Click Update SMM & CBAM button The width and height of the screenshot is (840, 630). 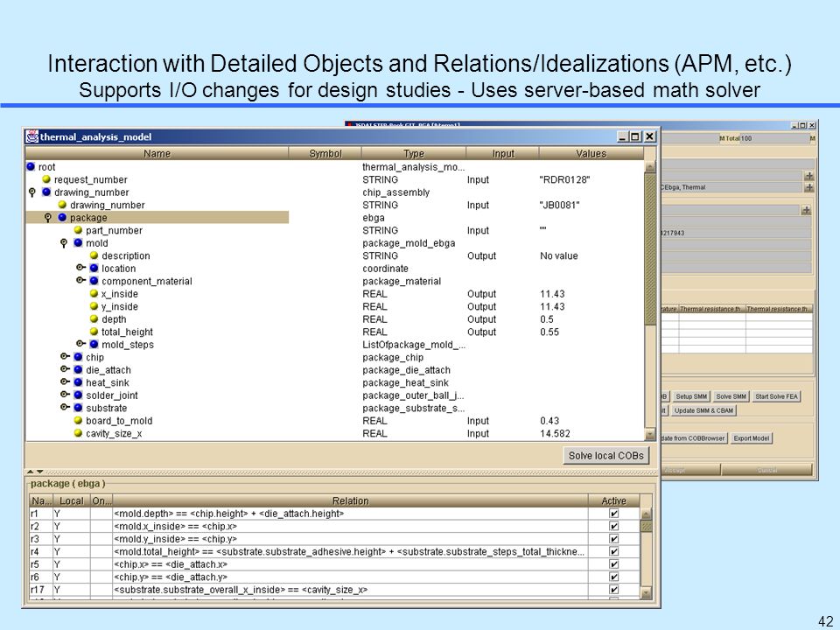coord(703,410)
